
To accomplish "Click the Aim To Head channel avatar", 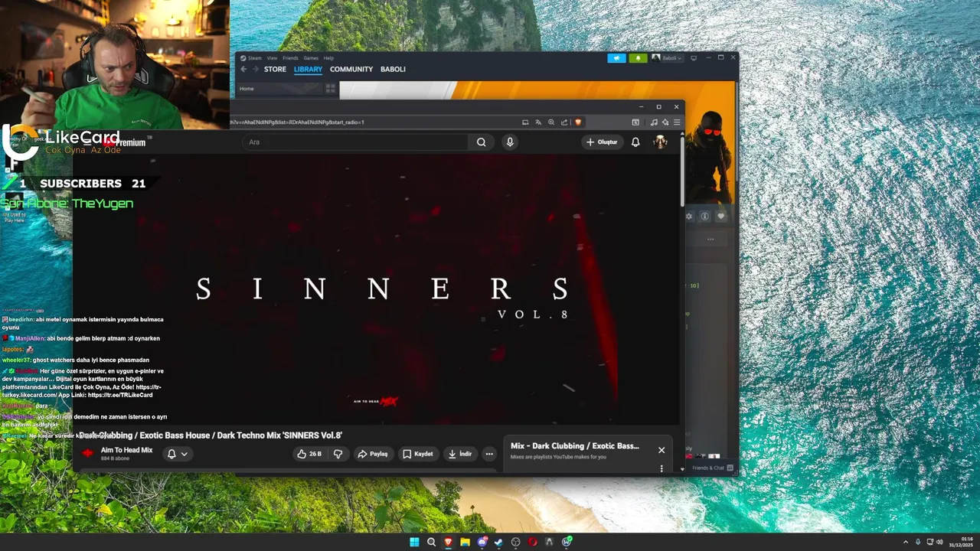I will click(87, 453).
